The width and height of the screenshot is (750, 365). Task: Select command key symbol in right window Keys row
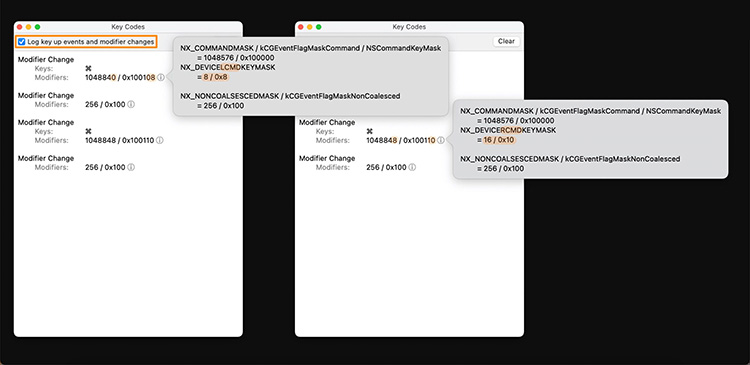(x=369, y=132)
